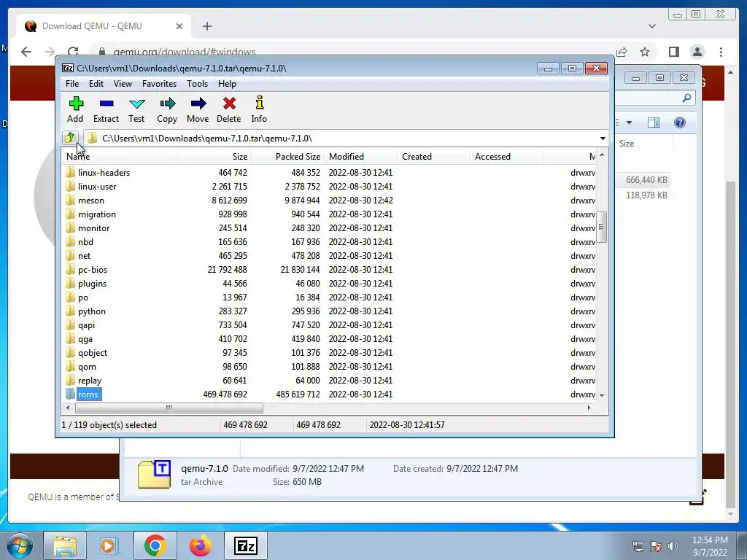
Task: Toggle Chrome's side panel icon
Action: coord(673,52)
